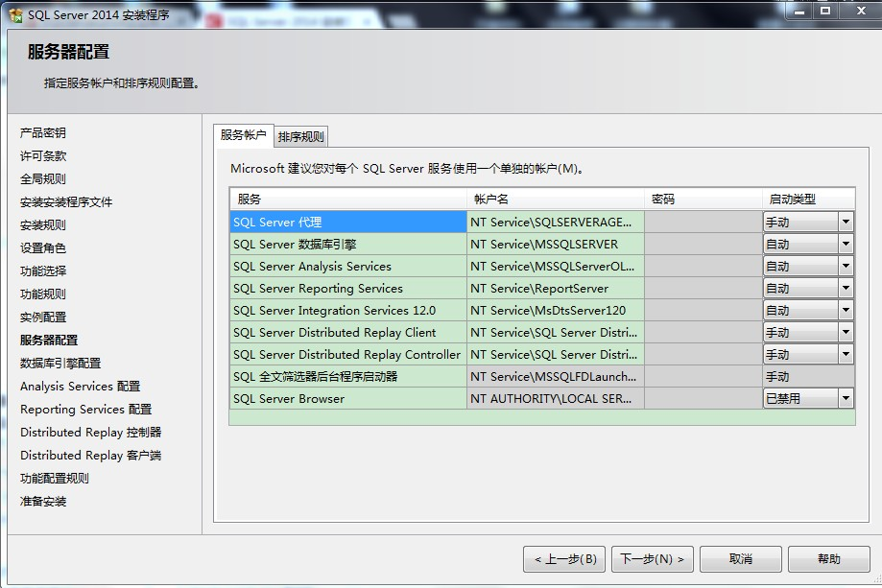Open startup type dropdown for SQL Server Browser
Viewport: 882px width, 588px height.
coord(846,399)
